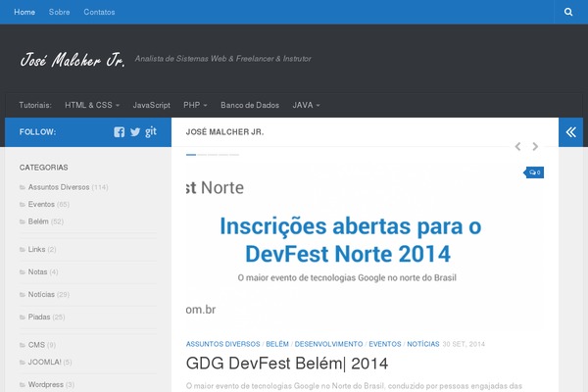Click folder icon beside Piadas
588x392 pixels.
pyautogui.click(x=23, y=317)
